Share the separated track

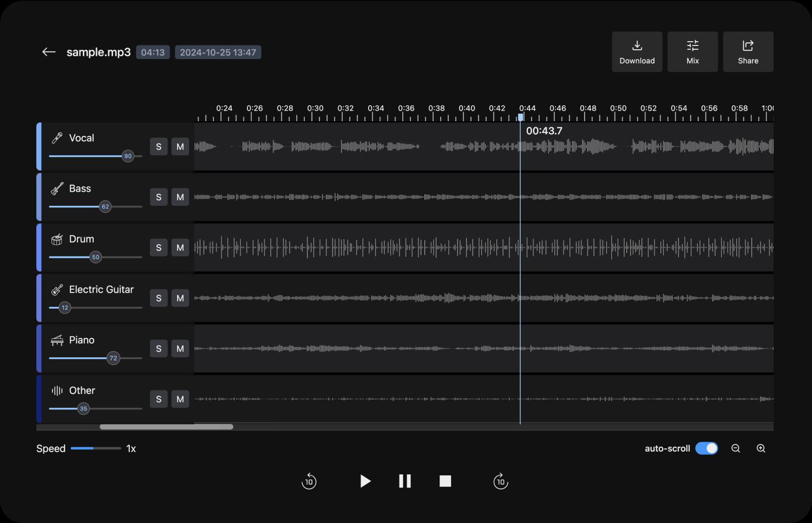coord(748,52)
